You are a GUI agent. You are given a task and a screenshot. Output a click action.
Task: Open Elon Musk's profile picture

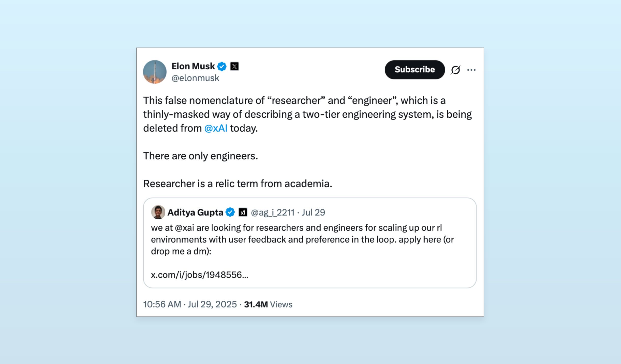click(x=155, y=72)
